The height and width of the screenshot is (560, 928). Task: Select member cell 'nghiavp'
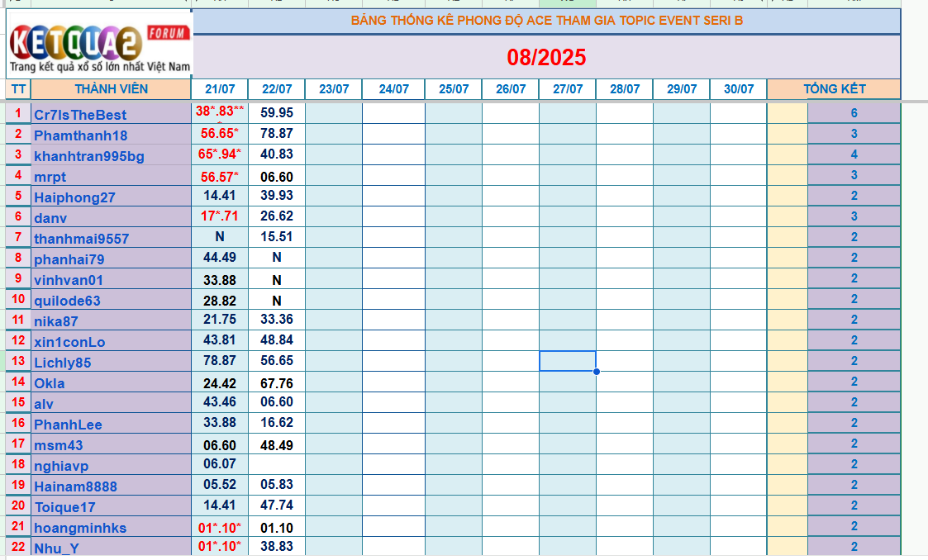pos(112,465)
